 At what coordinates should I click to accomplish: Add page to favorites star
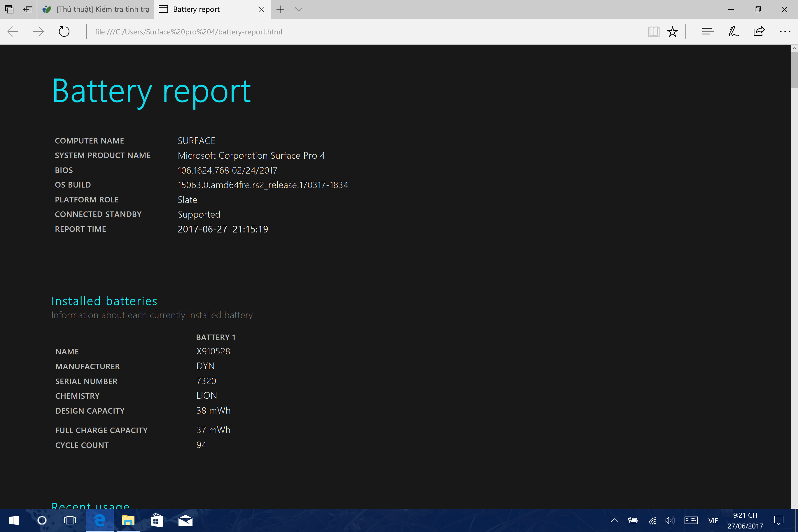pyautogui.click(x=673, y=32)
